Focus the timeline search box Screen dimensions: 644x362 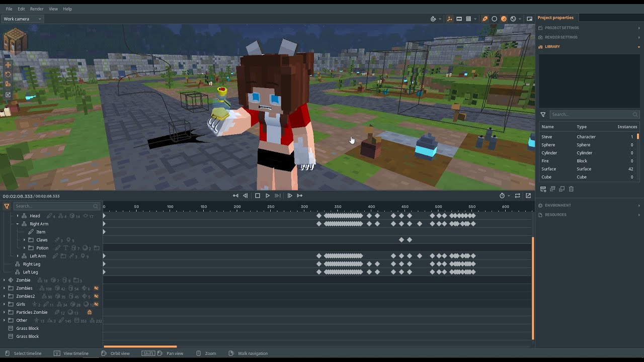56,206
